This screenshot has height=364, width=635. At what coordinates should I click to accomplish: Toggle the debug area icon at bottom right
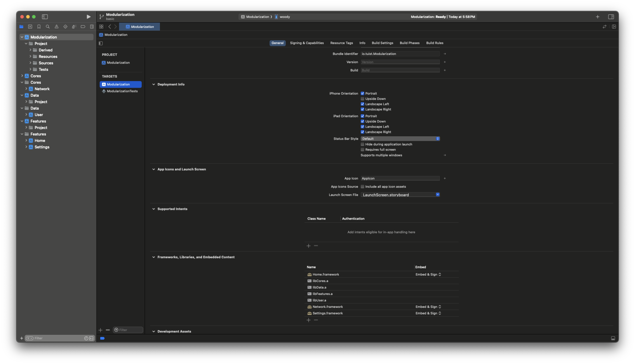pos(613,338)
